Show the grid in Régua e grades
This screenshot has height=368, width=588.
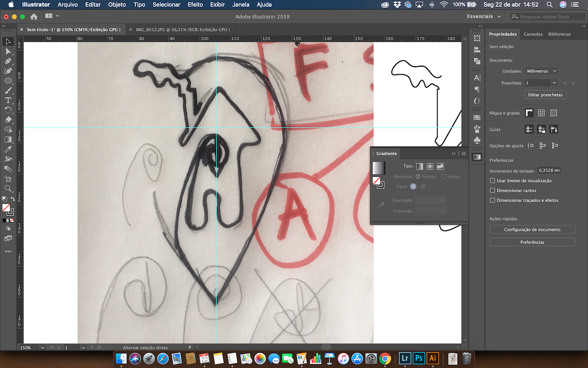[x=541, y=113]
